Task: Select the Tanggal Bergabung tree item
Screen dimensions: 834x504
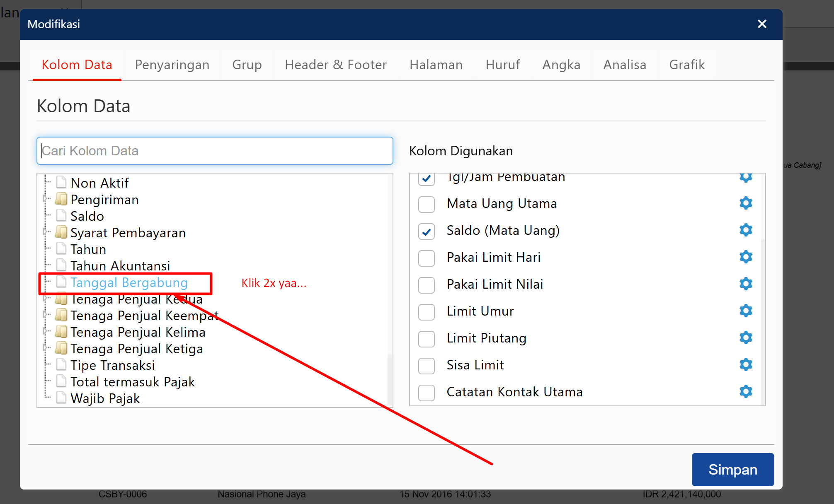Action: coord(129,283)
